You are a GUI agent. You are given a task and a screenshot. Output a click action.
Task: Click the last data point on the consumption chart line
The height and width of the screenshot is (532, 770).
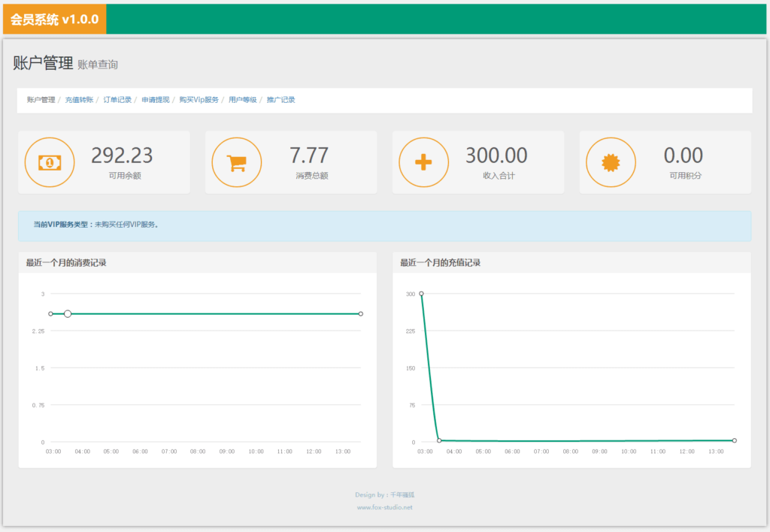[361, 313]
